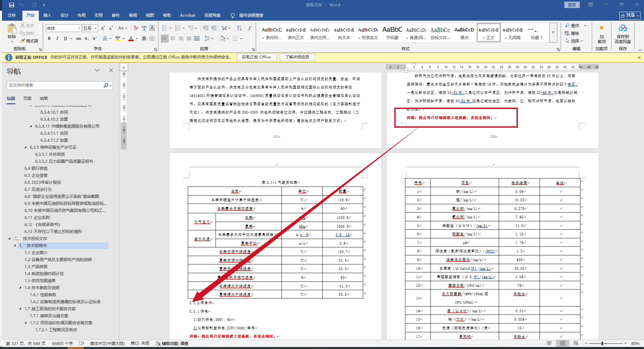644x349 pixels.
Task: Click the Save icon in the title bar
Action: [x=12, y=5]
